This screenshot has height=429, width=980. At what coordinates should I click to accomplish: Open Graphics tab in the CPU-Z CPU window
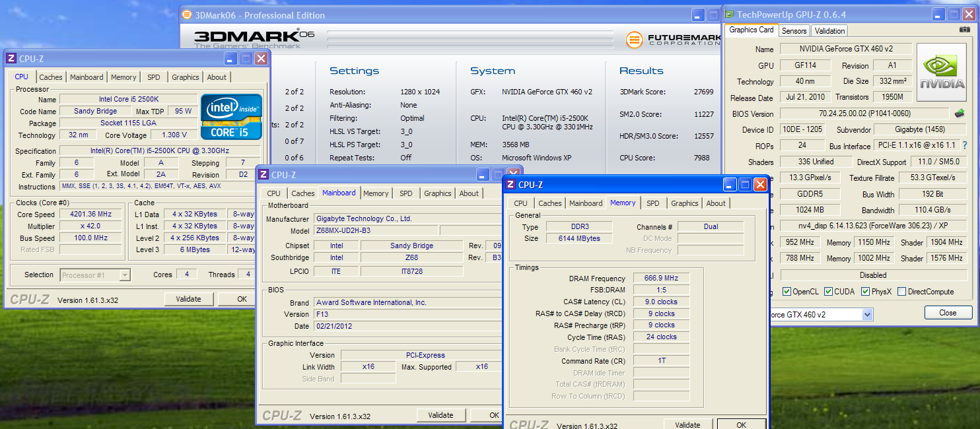point(186,77)
